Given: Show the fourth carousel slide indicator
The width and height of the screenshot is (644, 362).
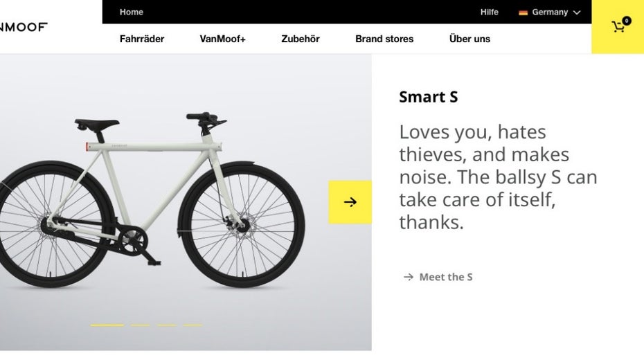Looking at the screenshot, I should coord(193,325).
